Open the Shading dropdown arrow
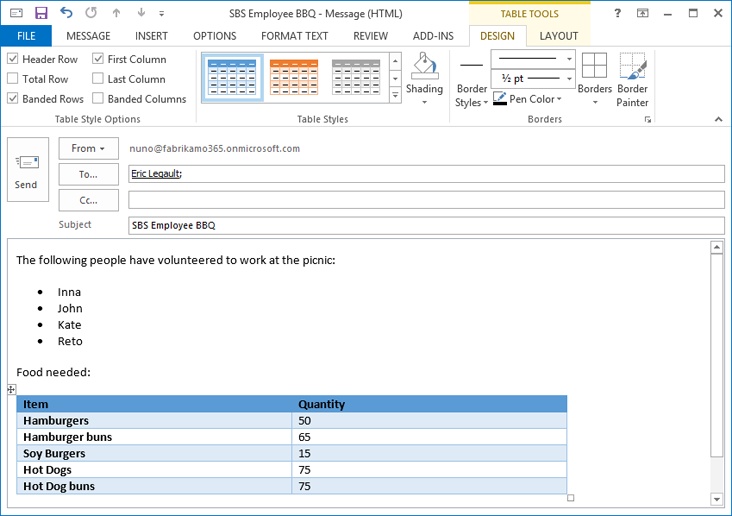 (424, 102)
